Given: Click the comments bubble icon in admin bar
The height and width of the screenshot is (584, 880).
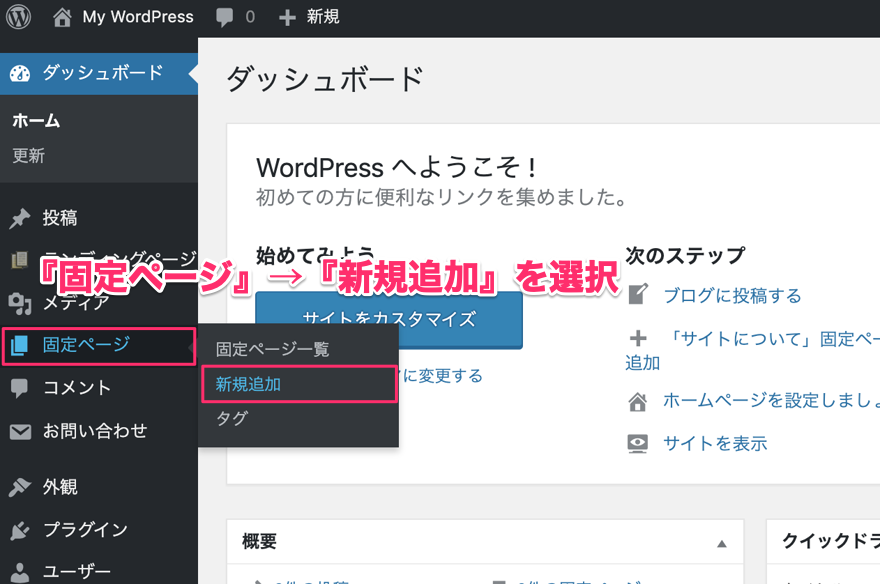Looking at the screenshot, I should 225,17.
